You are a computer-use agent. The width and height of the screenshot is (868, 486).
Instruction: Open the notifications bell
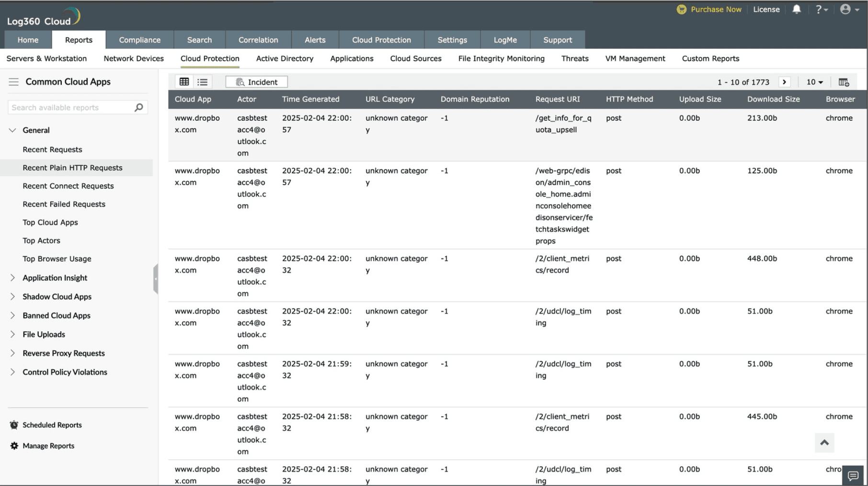click(x=796, y=9)
